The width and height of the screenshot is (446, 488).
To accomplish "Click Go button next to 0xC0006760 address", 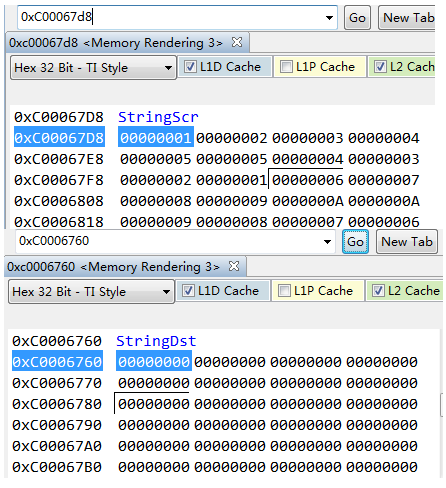I will point(355,242).
